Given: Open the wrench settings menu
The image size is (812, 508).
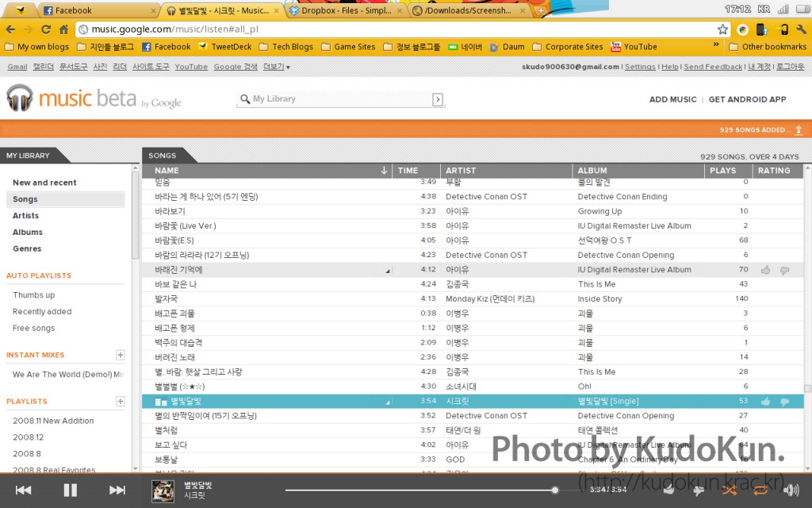Looking at the screenshot, I should point(801,29).
